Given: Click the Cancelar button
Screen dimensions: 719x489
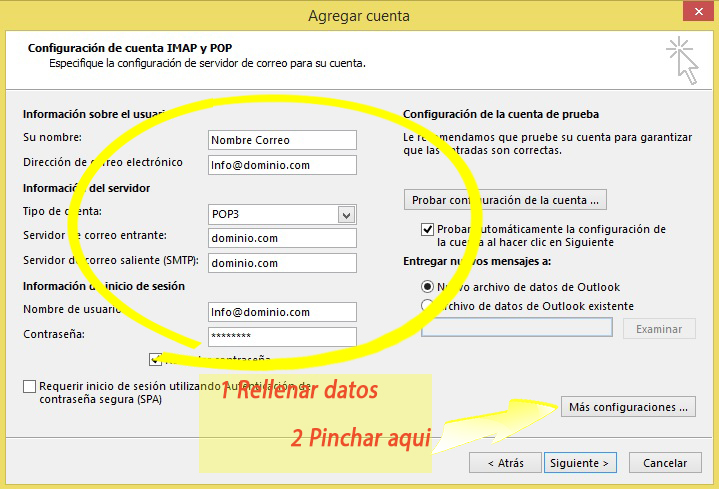Looking at the screenshot, I should [665, 463].
